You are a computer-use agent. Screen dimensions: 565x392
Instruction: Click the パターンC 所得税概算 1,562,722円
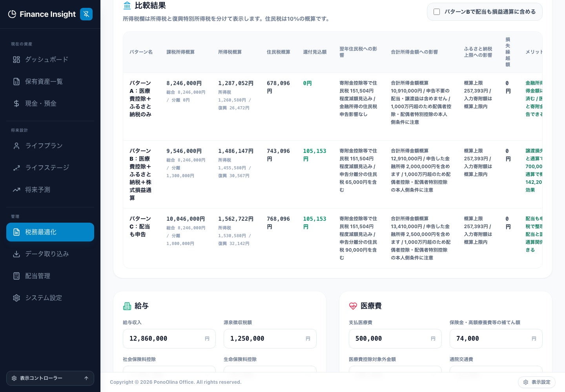pos(236,219)
